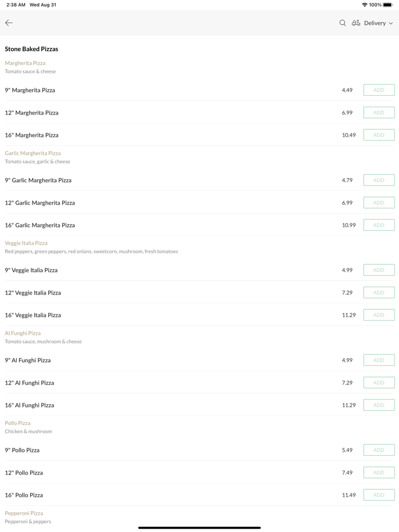Open the search magnifier icon

tap(343, 23)
